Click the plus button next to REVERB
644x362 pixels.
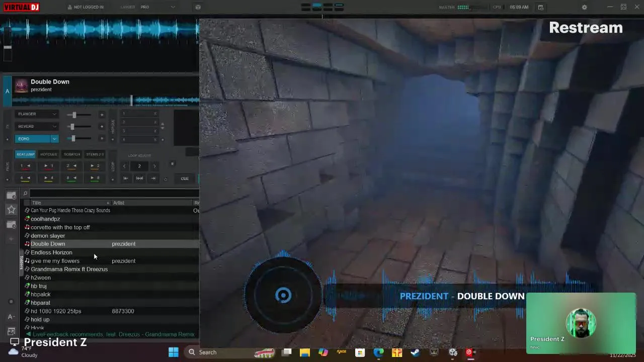(x=102, y=126)
